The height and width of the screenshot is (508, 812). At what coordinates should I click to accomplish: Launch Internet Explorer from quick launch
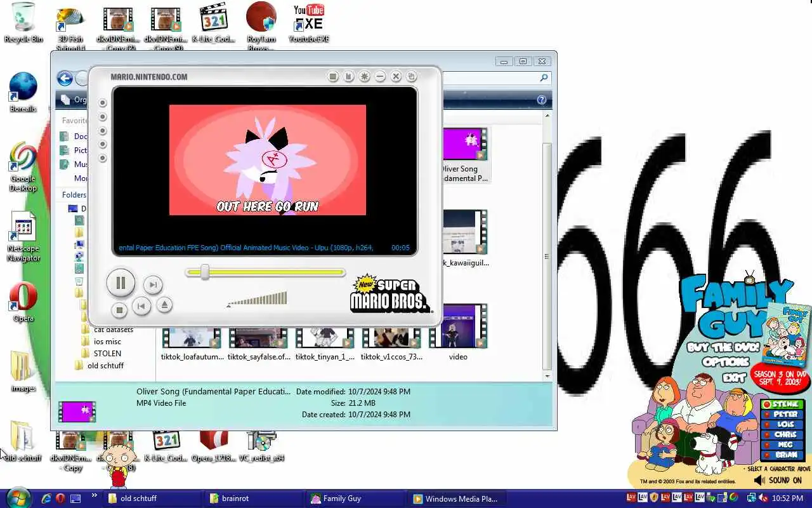pyautogui.click(x=46, y=498)
